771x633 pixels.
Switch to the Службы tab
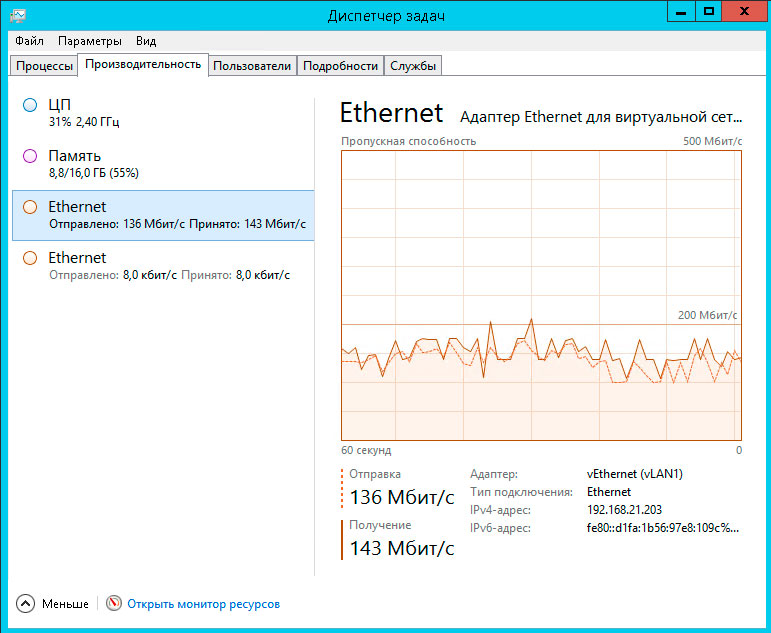tap(413, 66)
